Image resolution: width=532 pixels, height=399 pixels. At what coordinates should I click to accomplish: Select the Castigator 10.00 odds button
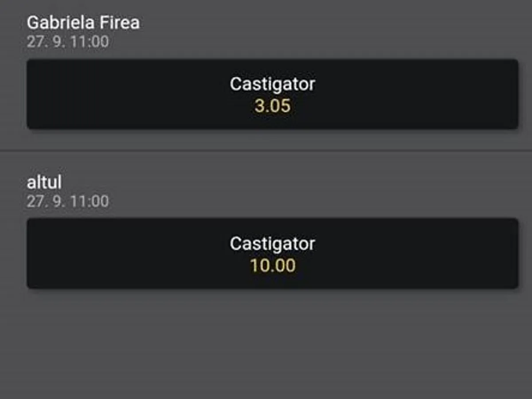click(272, 254)
